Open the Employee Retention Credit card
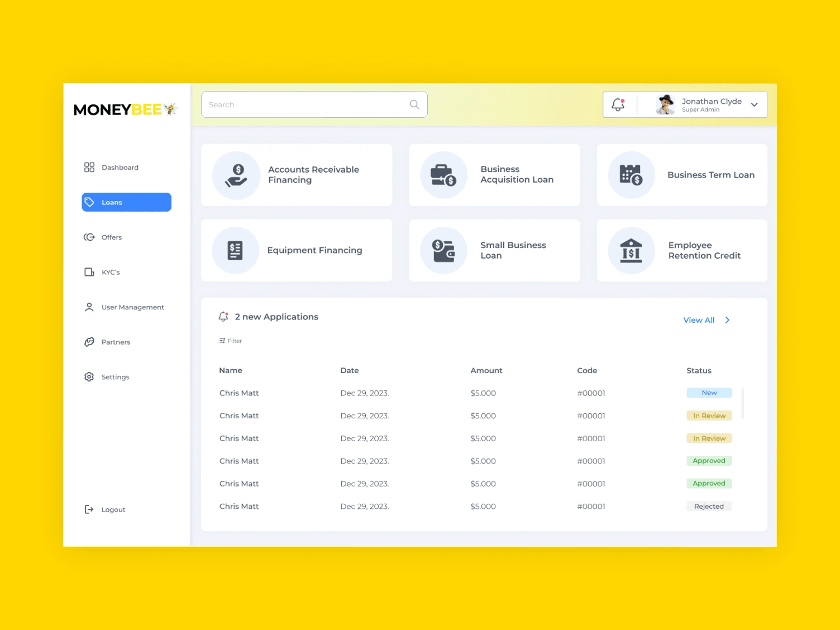Viewport: 840px width, 630px height. coord(682,250)
